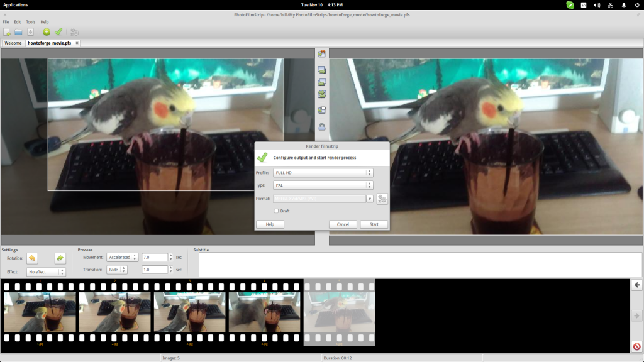The image size is (644, 362).
Task: Cancel the Render filmstrip dialog
Action: point(343,224)
